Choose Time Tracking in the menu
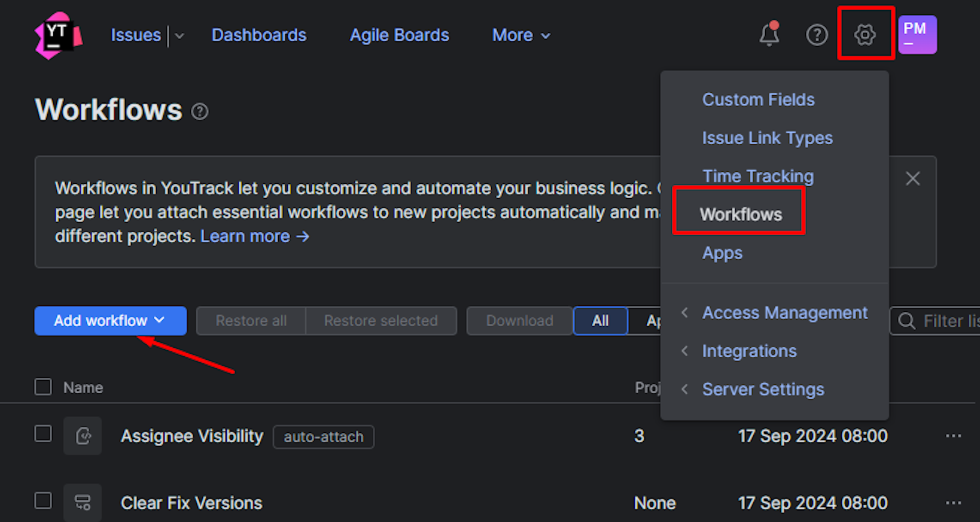 pyautogui.click(x=758, y=176)
